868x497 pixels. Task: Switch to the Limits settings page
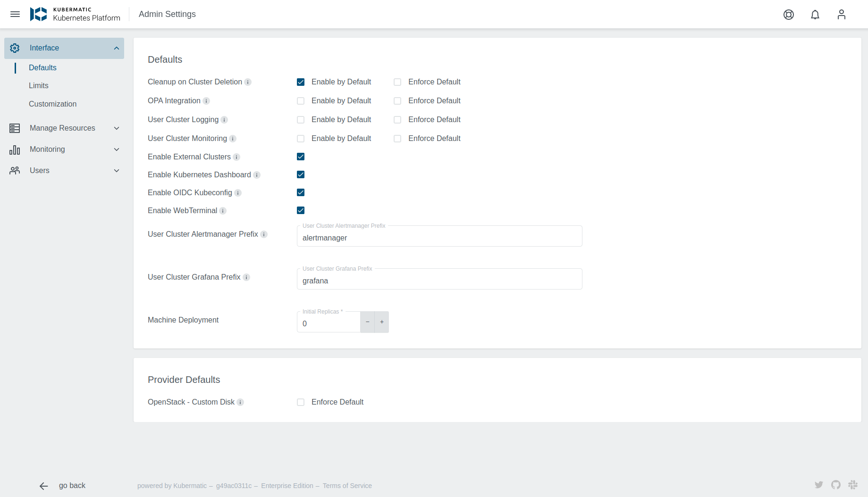[x=38, y=85]
